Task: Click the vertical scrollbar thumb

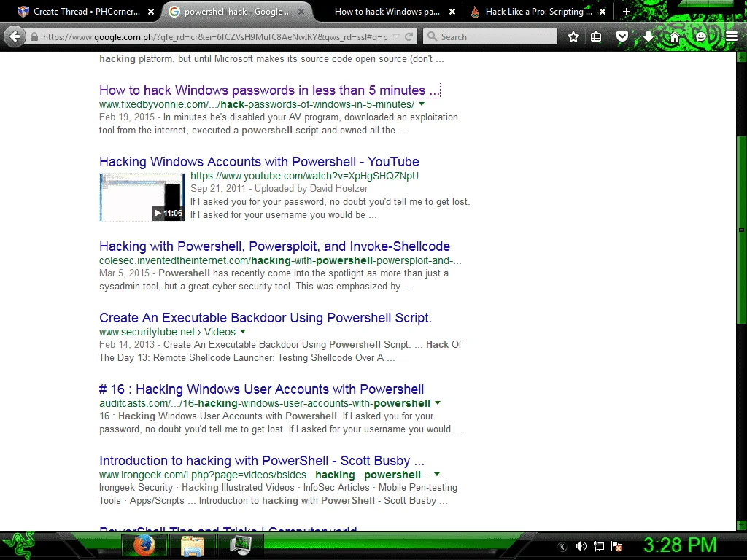Action: (x=741, y=230)
